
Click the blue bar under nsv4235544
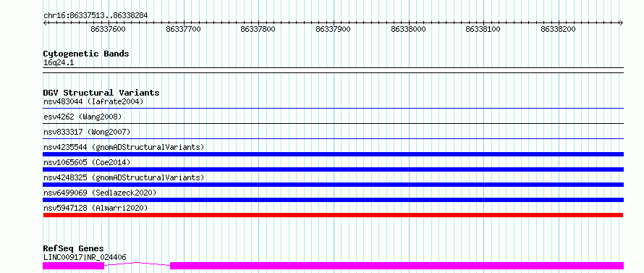(333, 154)
